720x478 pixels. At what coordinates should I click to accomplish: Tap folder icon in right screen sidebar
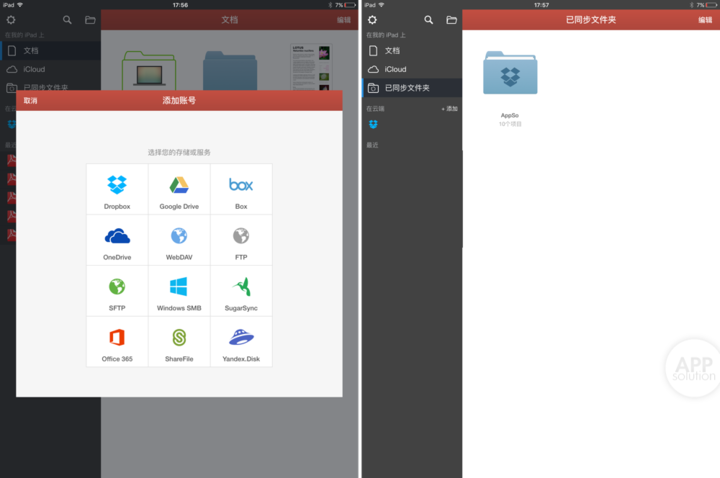(451, 20)
